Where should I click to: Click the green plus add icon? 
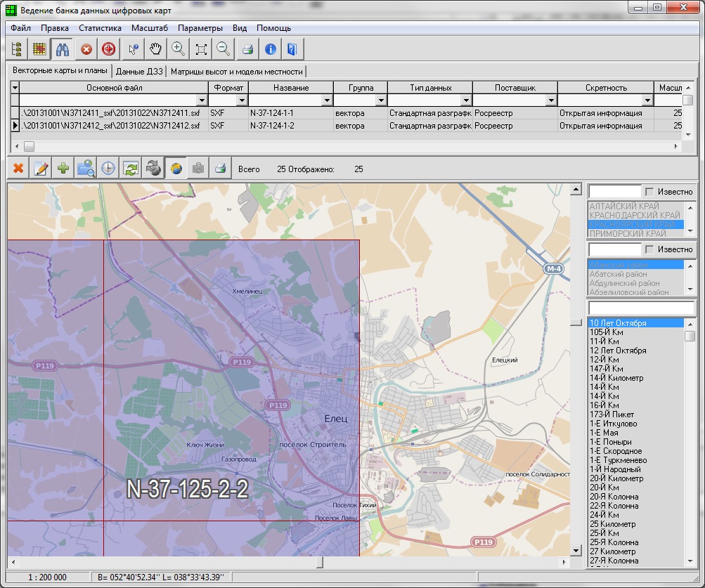(x=63, y=169)
